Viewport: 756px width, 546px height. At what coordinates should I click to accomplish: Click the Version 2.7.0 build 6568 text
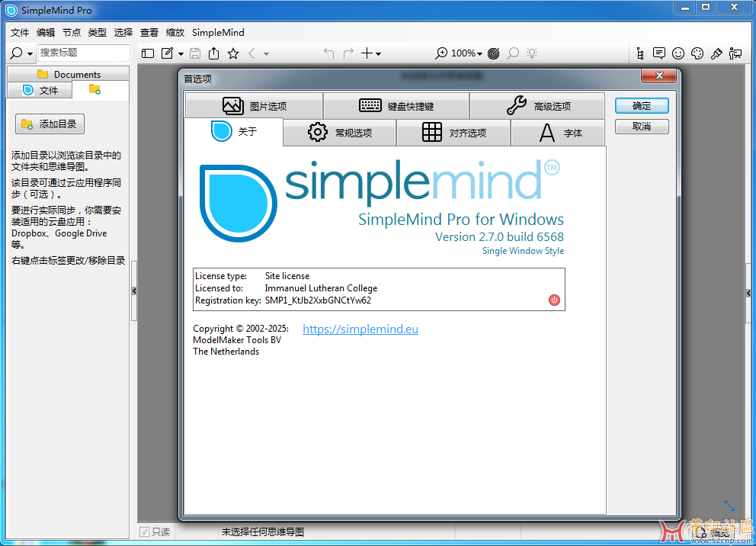[x=499, y=237]
